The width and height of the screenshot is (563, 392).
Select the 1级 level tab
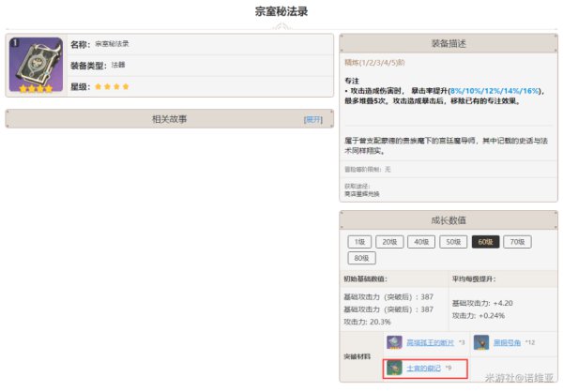tap(359, 241)
